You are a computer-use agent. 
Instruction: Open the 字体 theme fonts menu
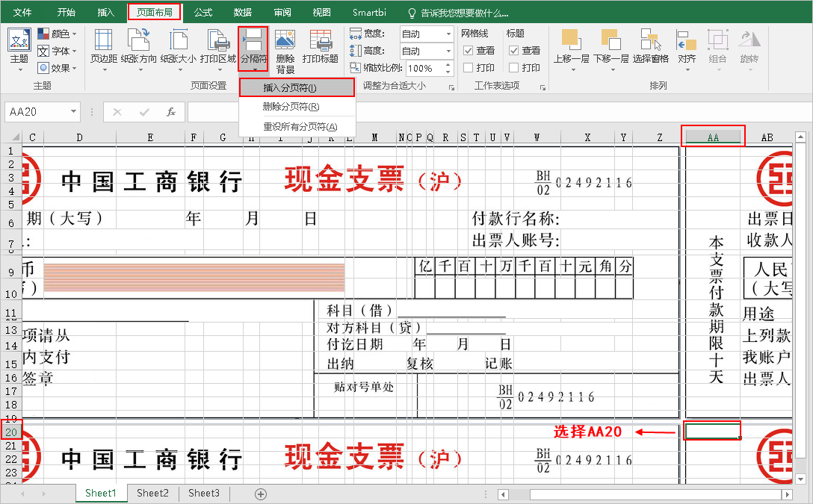tap(57, 52)
